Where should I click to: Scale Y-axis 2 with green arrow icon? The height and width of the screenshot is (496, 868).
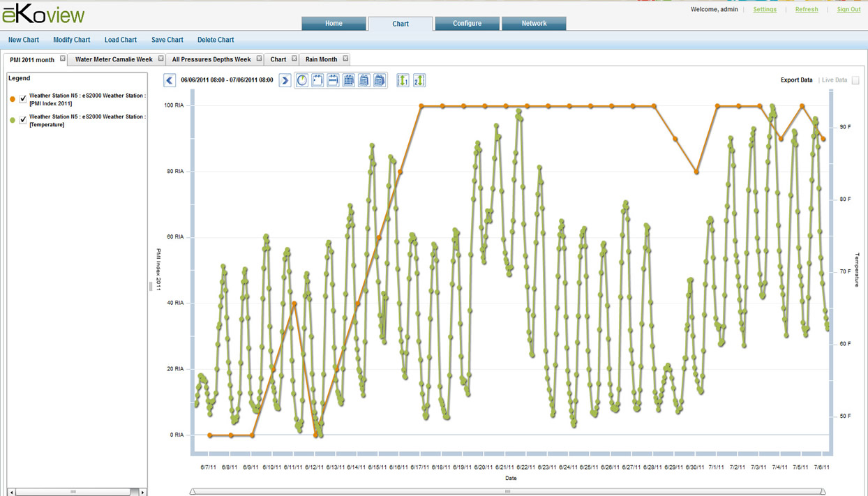pyautogui.click(x=419, y=80)
